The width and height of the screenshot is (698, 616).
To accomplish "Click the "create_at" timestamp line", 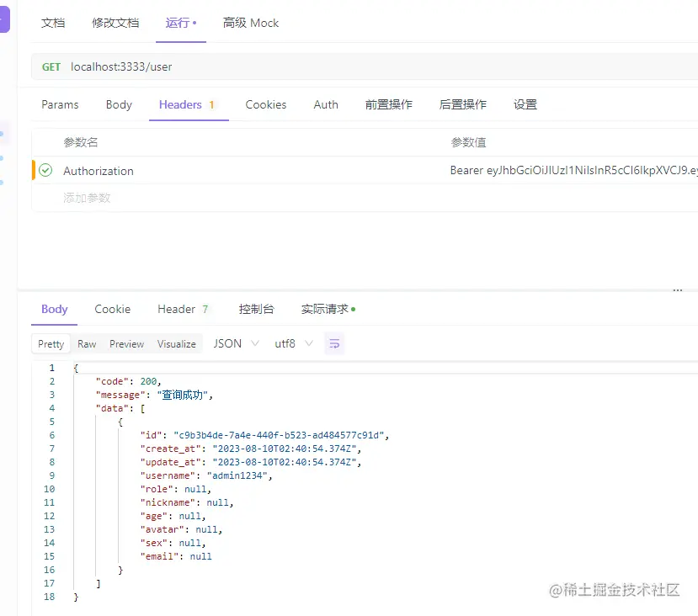I will pyautogui.click(x=251, y=449).
